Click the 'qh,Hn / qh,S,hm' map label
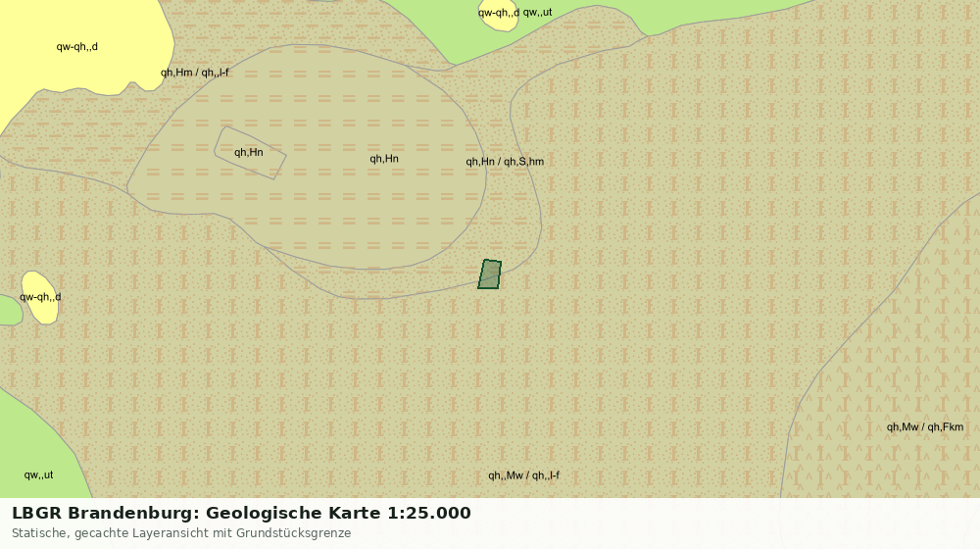Viewport: 980px width, 549px height. pyautogui.click(x=505, y=162)
